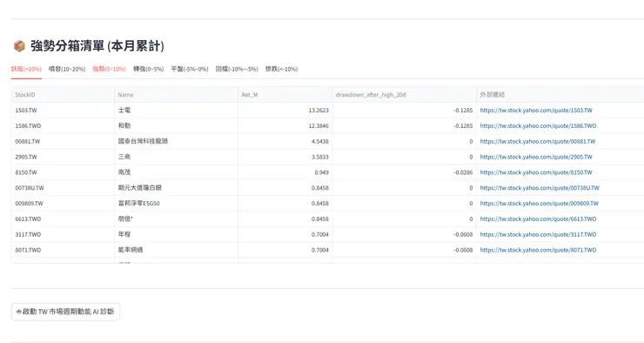
Task: Open the Yahoo quote link for 1586.TWO
Action: tap(538, 126)
